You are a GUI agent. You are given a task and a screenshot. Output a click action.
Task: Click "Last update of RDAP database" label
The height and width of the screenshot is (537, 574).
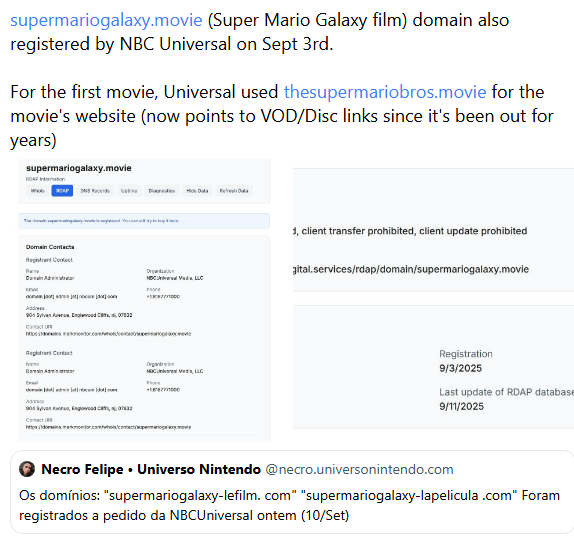point(506,392)
